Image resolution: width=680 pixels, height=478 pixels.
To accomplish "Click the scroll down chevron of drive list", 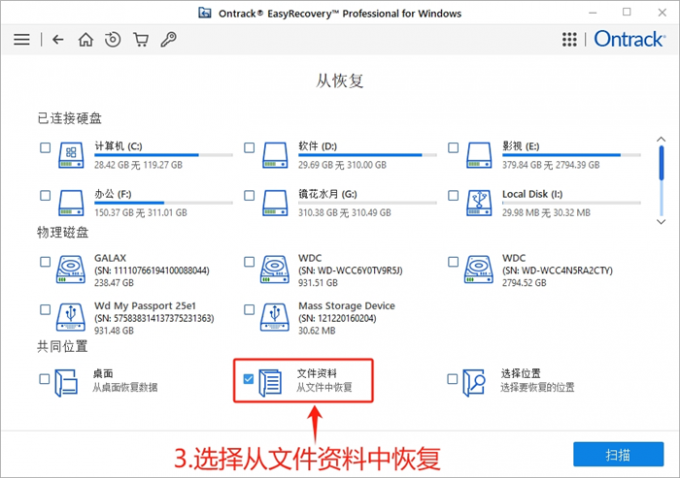I will [661, 222].
